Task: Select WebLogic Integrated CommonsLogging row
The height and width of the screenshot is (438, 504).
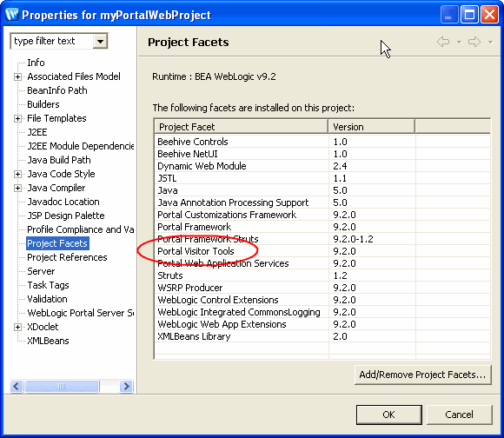Action: click(x=322, y=313)
